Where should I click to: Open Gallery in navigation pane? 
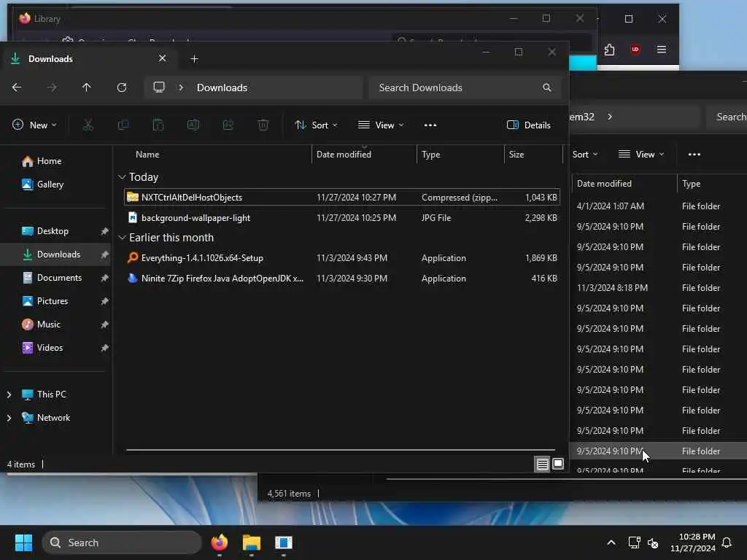coord(43,184)
